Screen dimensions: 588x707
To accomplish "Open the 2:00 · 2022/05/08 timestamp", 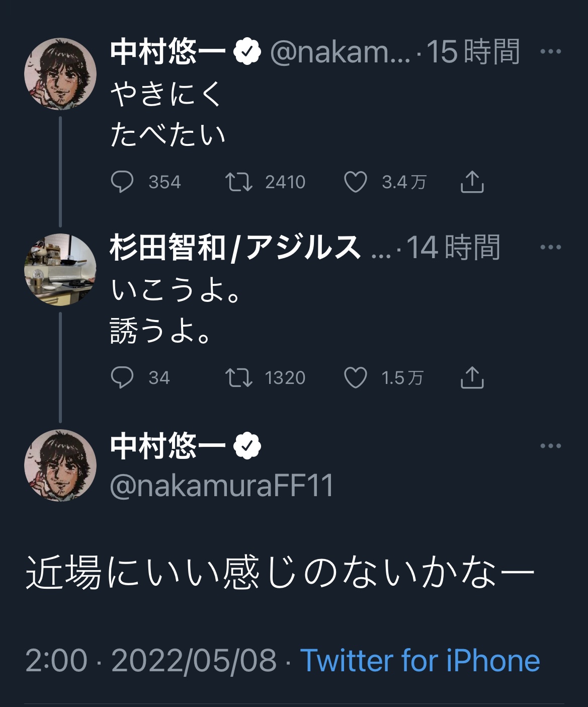I will (151, 660).
